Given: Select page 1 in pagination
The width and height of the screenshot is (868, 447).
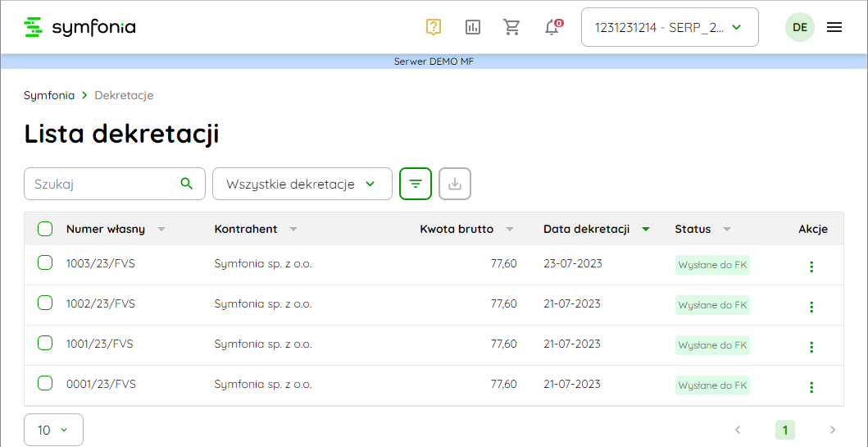Looking at the screenshot, I should (x=785, y=429).
